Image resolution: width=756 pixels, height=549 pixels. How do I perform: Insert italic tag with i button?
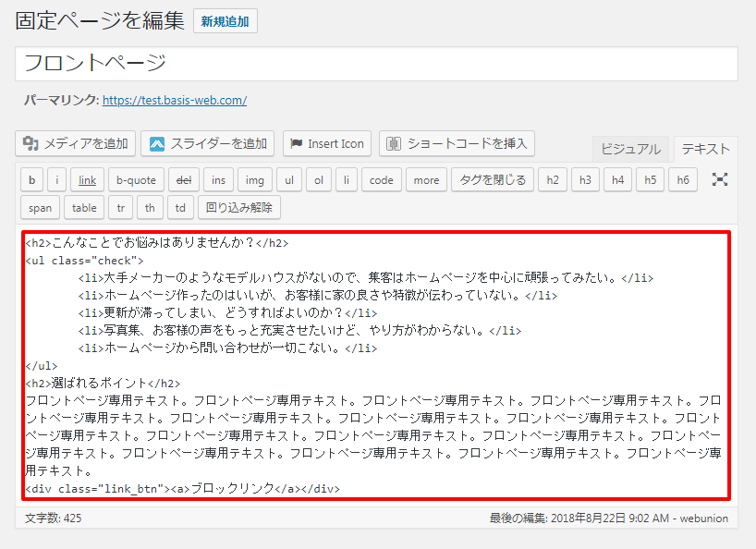(x=57, y=180)
